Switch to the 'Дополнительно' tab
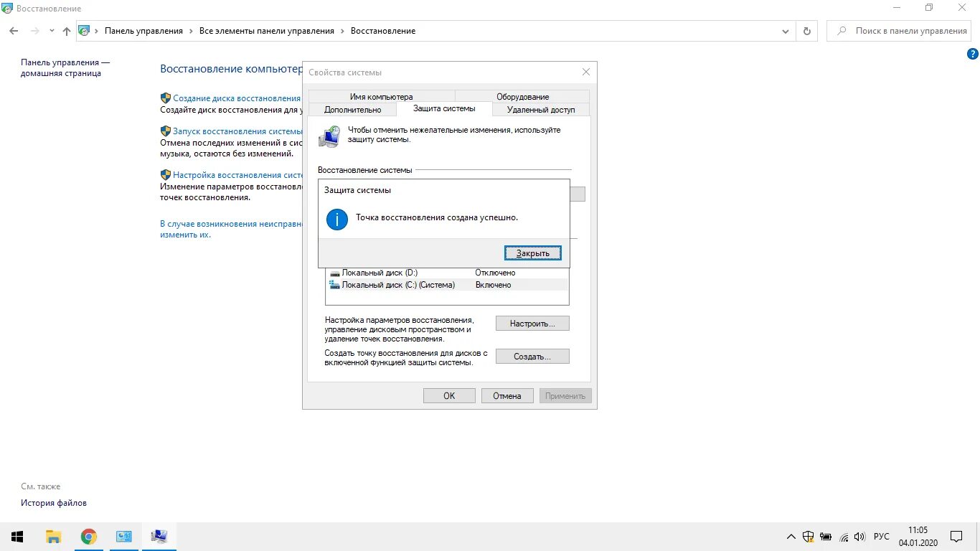Image resolution: width=980 pixels, height=551 pixels. tap(352, 110)
